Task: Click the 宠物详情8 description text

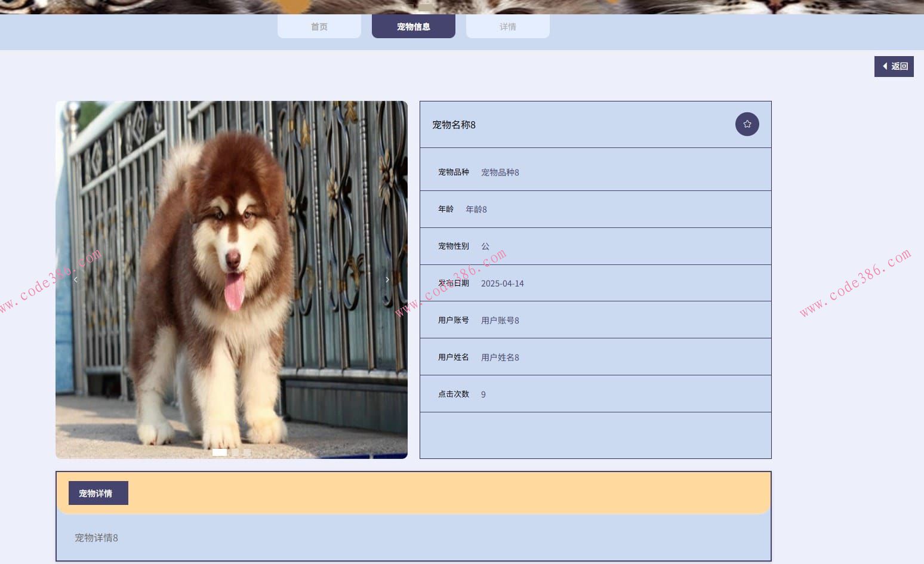Action: (x=96, y=538)
